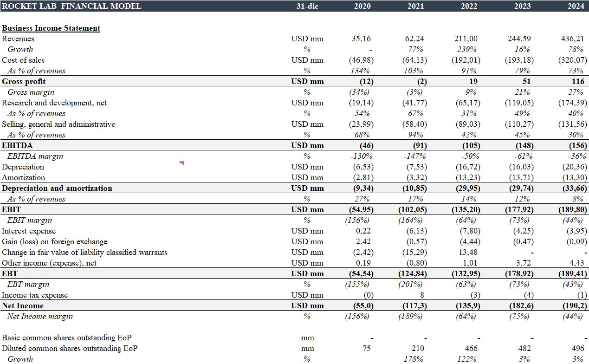Click EBITDA margin value -147%
The width and height of the screenshot is (589, 364).
[x=414, y=156]
